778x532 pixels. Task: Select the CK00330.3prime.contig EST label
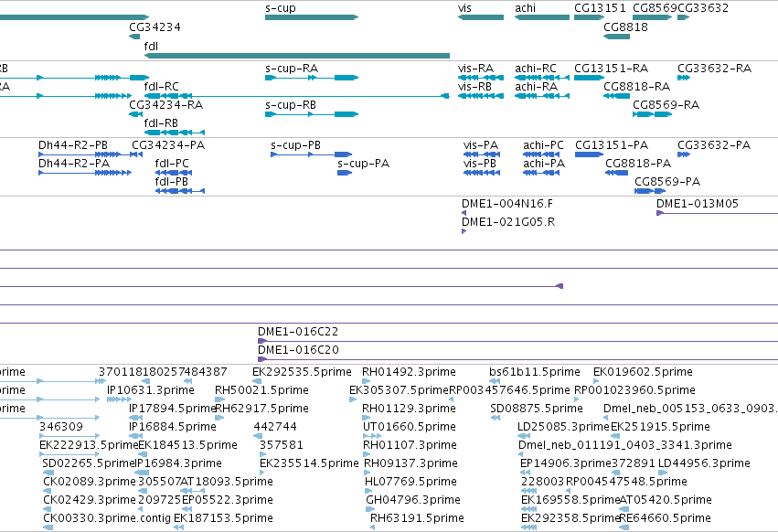click(x=107, y=518)
